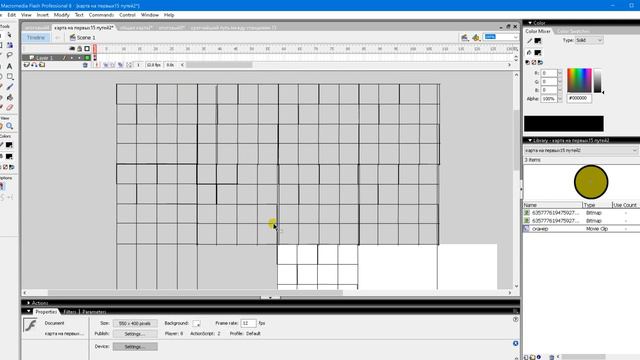Select the Rectangle tool
Image resolution: width=640 pixels, height=360 pixels.
10,76
